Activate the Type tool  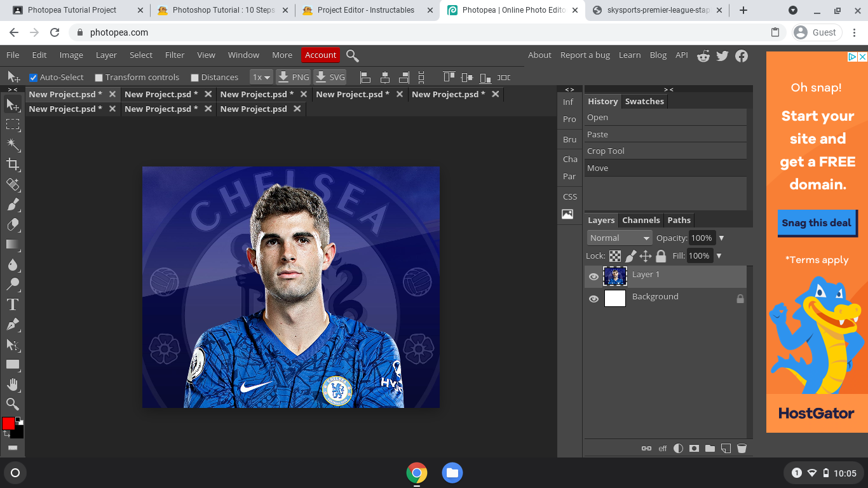13,304
